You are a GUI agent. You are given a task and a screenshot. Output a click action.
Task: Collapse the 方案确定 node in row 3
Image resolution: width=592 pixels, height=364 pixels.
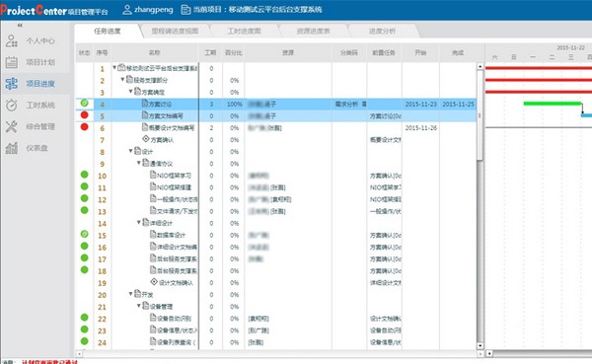tap(130, 92)
